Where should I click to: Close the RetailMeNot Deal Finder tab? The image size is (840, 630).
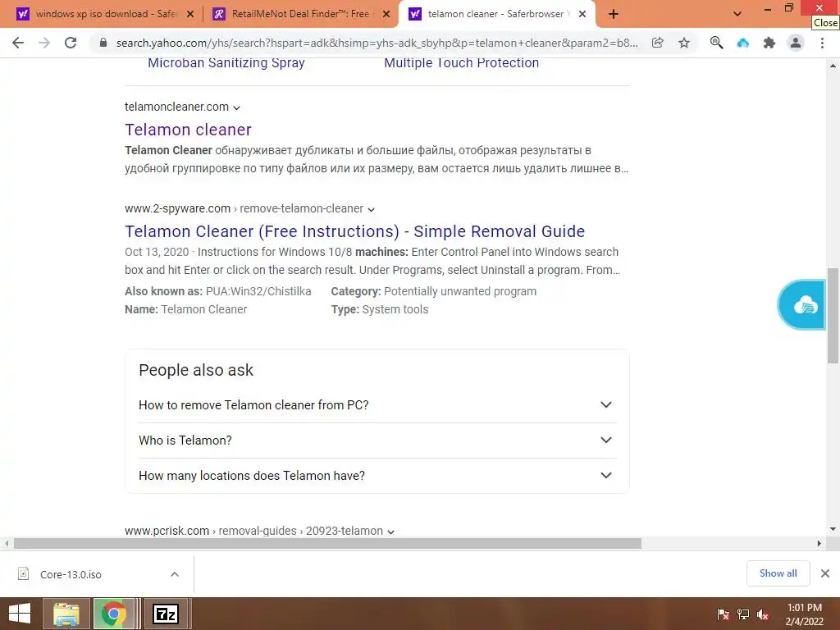tap(386, 15)
